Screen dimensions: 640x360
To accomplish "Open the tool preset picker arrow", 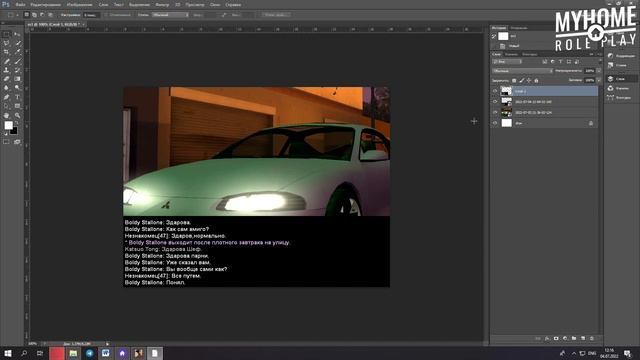I will click(17, 15).
